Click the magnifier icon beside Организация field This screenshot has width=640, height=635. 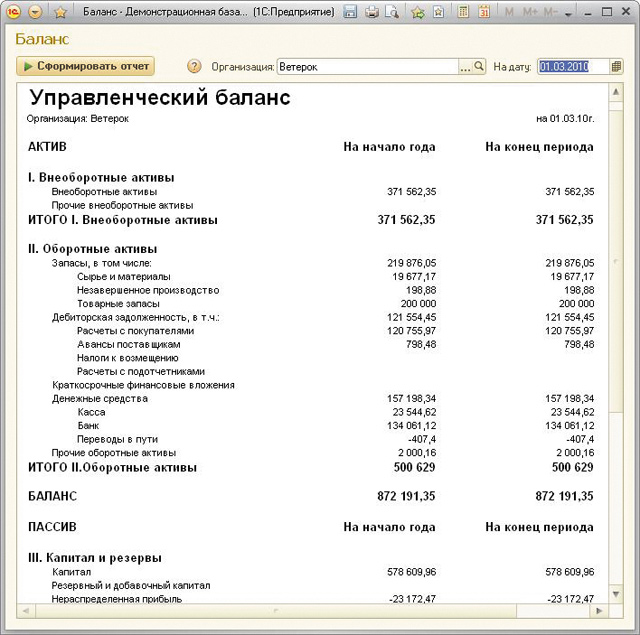(x=479, y=66)
